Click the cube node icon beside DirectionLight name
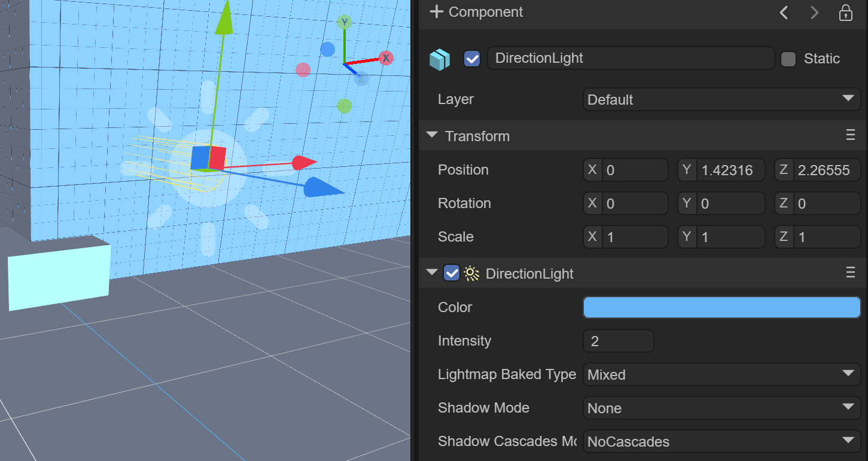Screen dimensions: 868x461 tap(440, 59)
